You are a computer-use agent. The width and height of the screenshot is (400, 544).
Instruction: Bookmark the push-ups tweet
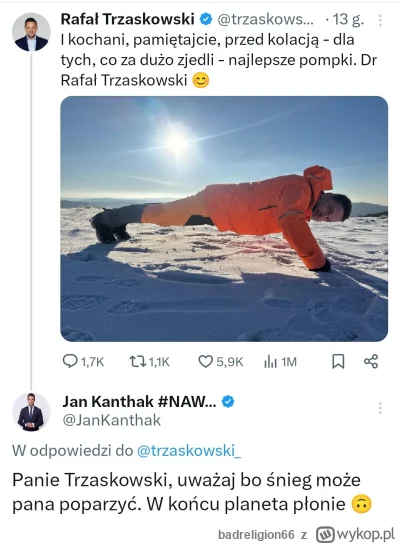(x=338, y=362)
